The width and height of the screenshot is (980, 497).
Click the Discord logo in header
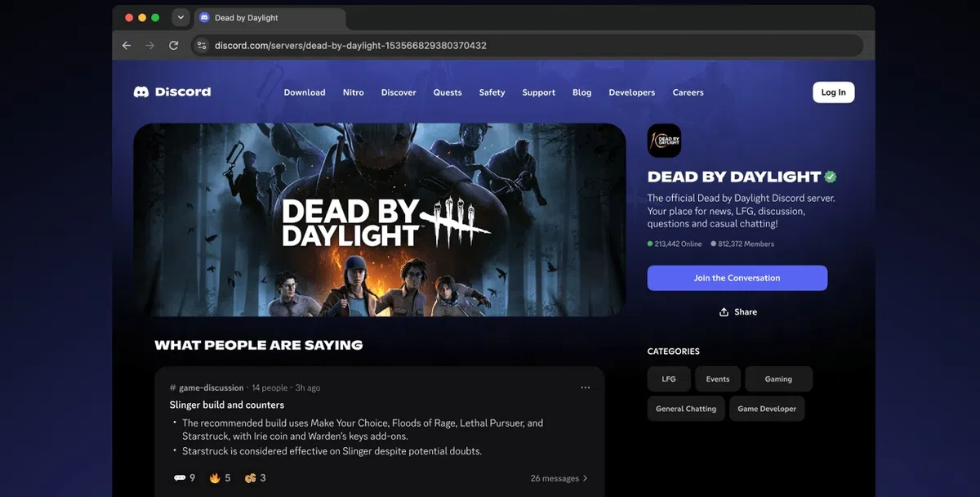coord(172,92)
